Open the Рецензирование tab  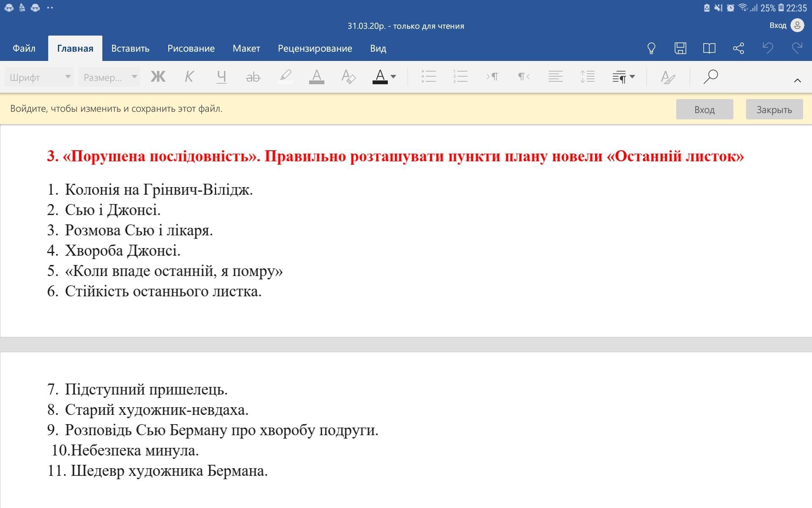[315, 48]
